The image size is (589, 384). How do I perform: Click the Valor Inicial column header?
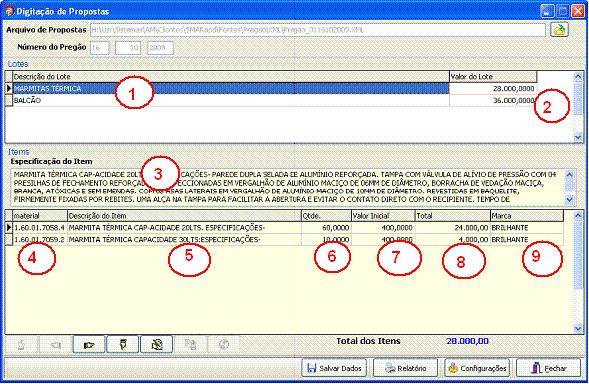pyautogui.click(x=383, y=216)
